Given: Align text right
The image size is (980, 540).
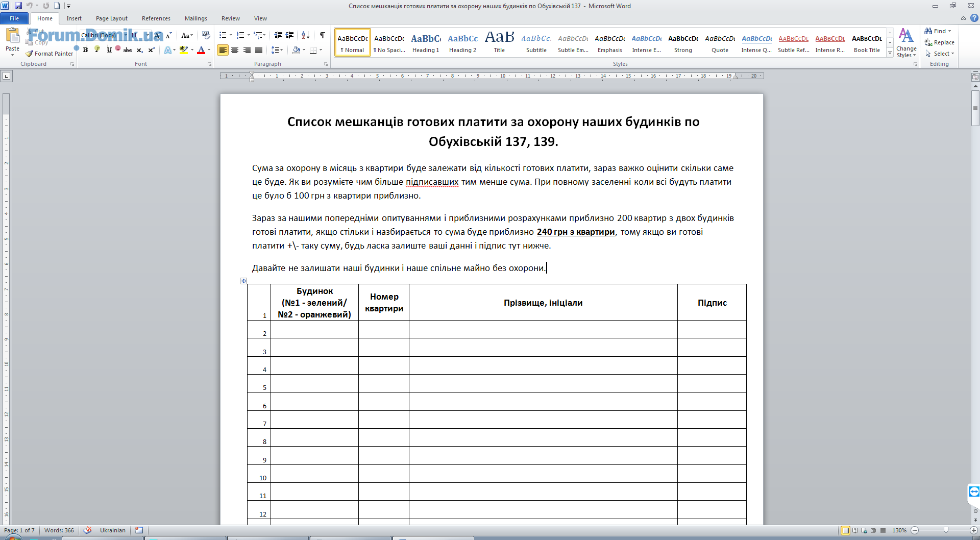Looking at the screenshot, I should coord(247,50).
